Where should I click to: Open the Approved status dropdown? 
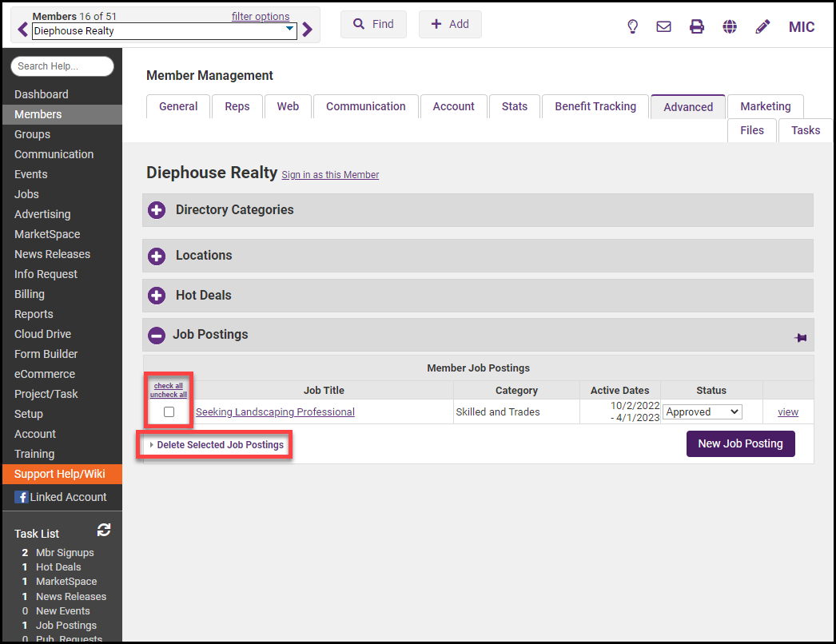[x=703, y=412]
